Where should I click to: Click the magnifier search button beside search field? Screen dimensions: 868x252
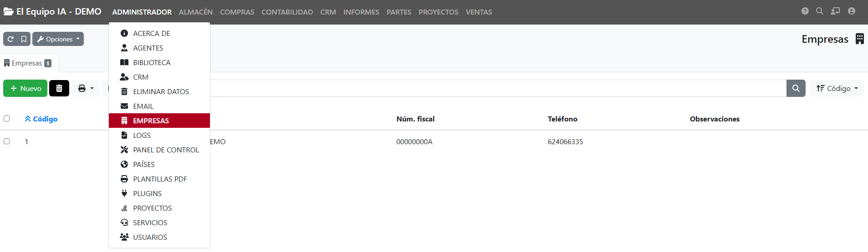796,88
